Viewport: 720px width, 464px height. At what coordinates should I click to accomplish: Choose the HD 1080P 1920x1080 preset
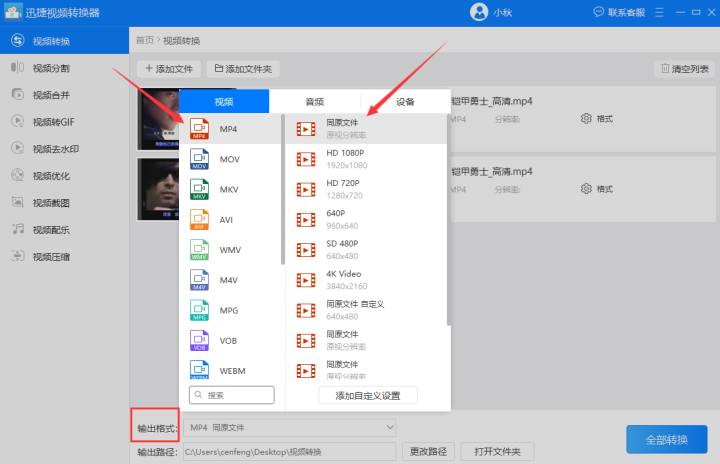click(x=366, y=159)
